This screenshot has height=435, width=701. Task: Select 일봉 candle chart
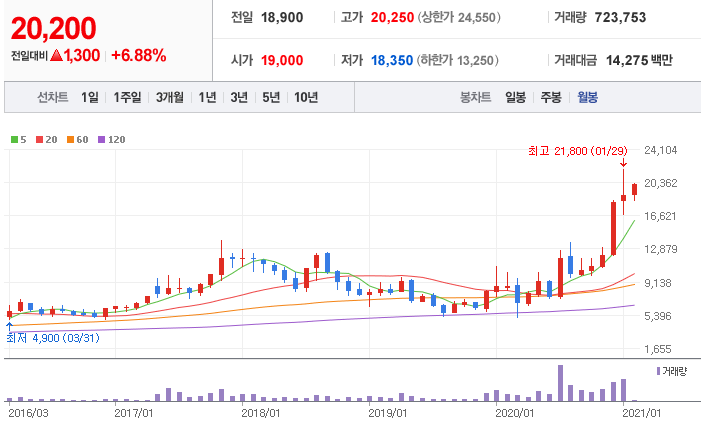click(x=515, y=97)
